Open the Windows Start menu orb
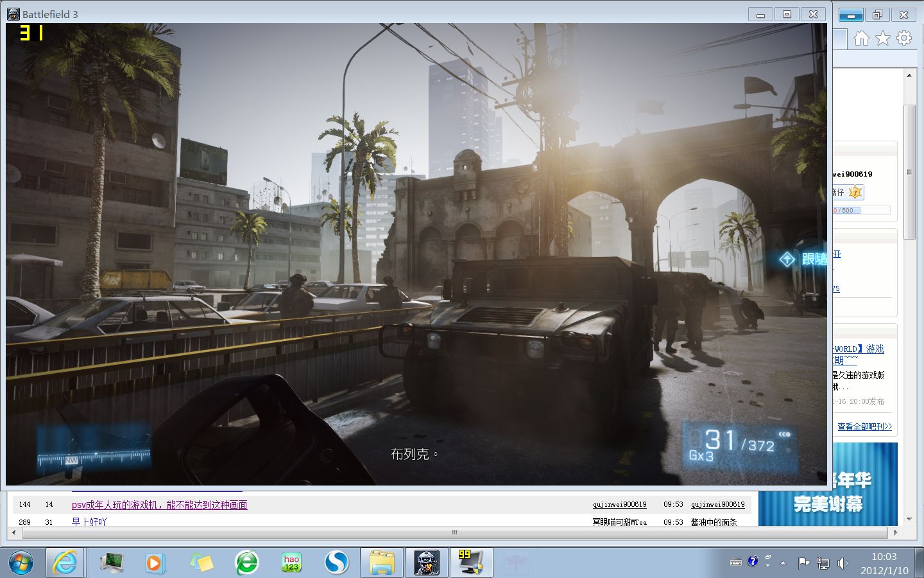Viewport: 924px width, 578px height. click(x=21, y=563)
